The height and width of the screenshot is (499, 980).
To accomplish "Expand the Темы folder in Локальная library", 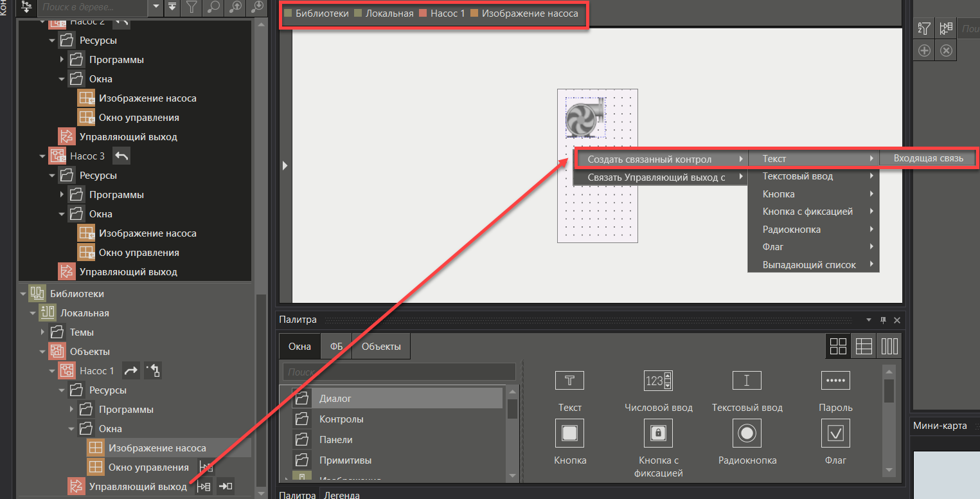I will coord(43,332).
